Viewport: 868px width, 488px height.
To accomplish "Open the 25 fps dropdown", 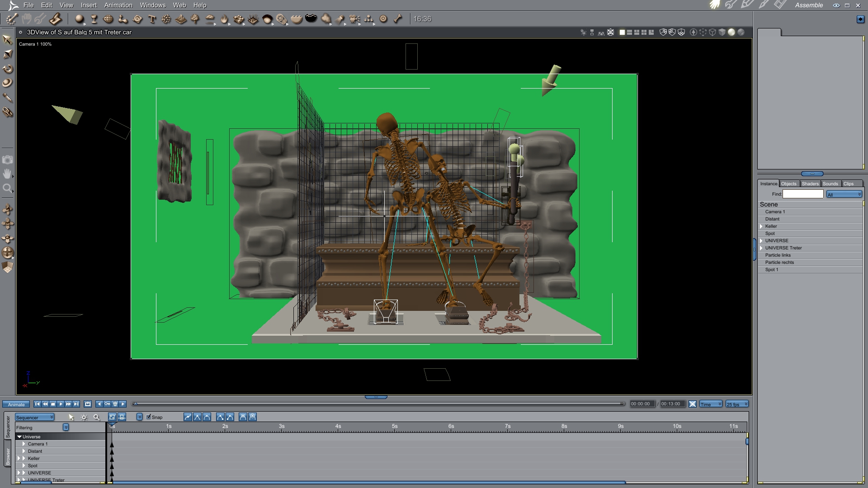I will coord(737,404).
